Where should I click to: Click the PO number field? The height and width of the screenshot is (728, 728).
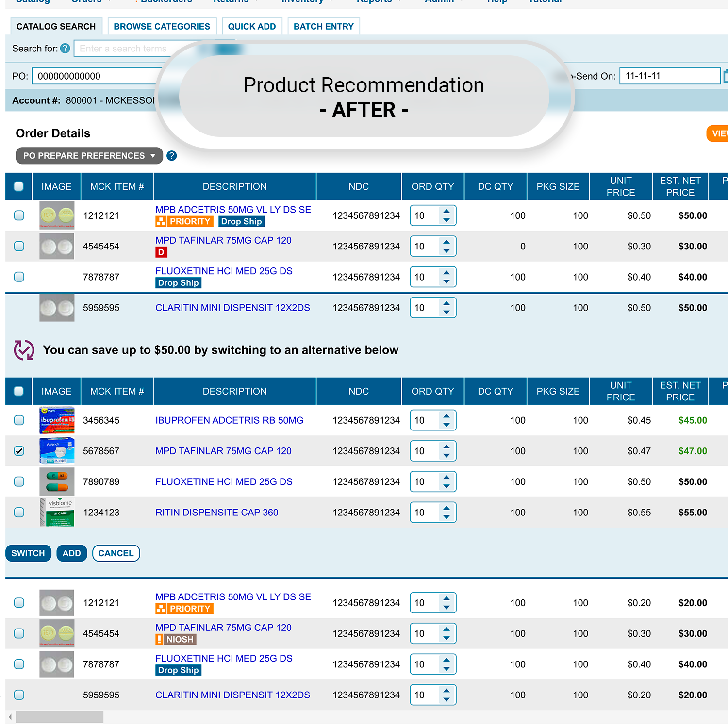(x=97, y=76)
